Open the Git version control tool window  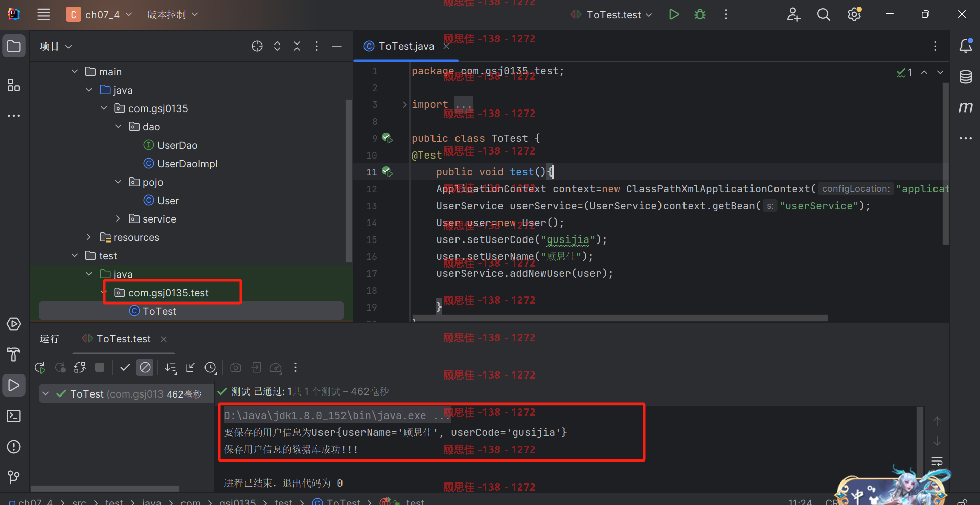pyautogui.click(x=14, y=477)
